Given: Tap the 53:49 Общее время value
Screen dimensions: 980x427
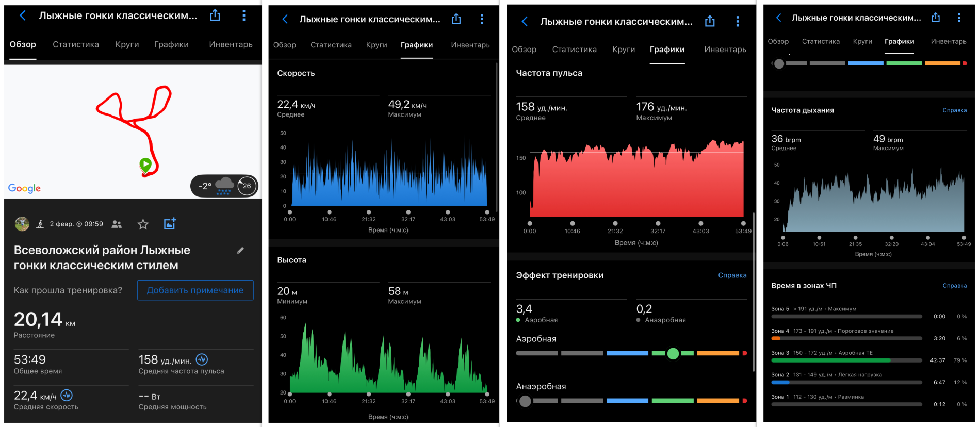Looking at the screenshot, I should click(29, 359).
